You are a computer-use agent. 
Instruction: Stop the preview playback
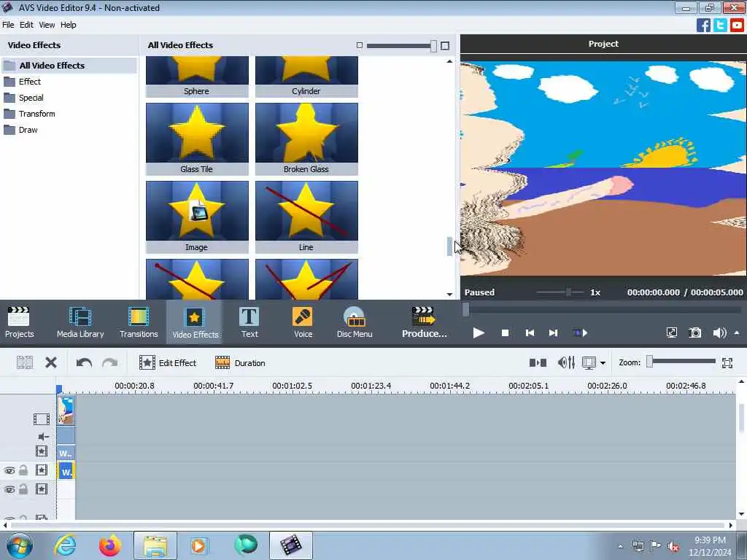[505, 332]
